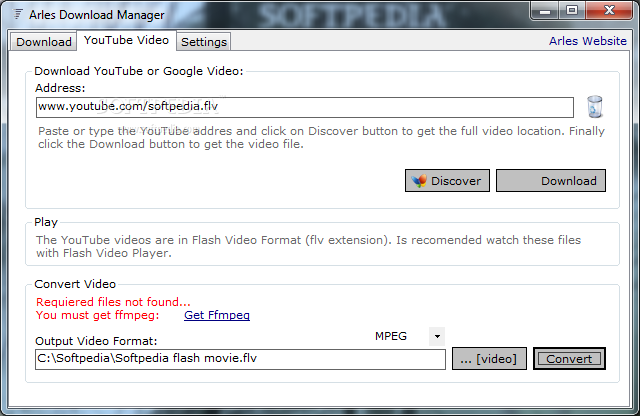This screenshot has width=640, height=416.
Task: Click the Discover button
Action: point(447,180)
